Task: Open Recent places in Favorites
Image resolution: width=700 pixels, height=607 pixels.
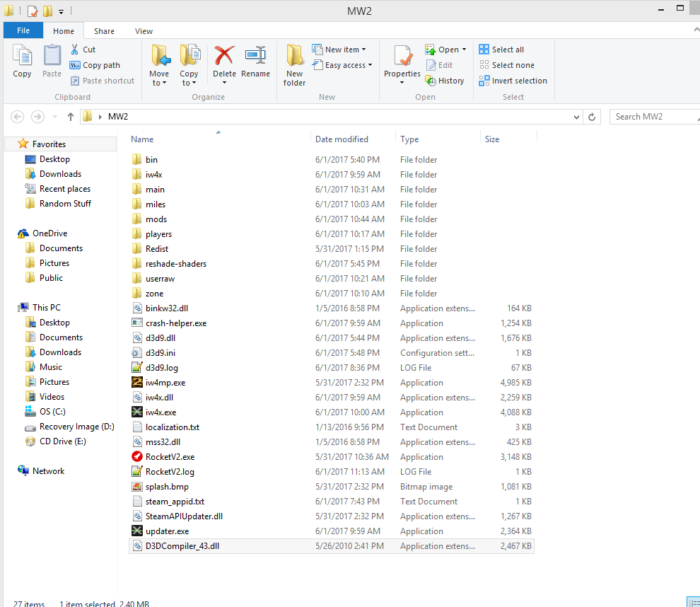Action: point(65,189)
